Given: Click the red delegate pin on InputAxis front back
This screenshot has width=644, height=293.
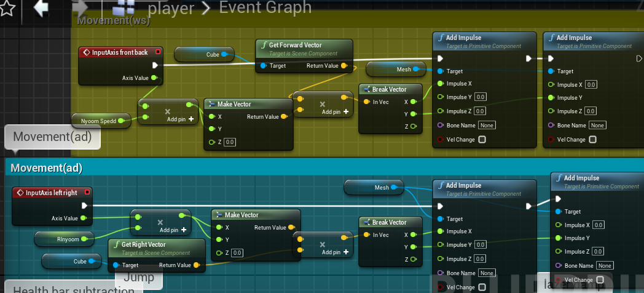Looking at the screenshot, I should (157, 52).
